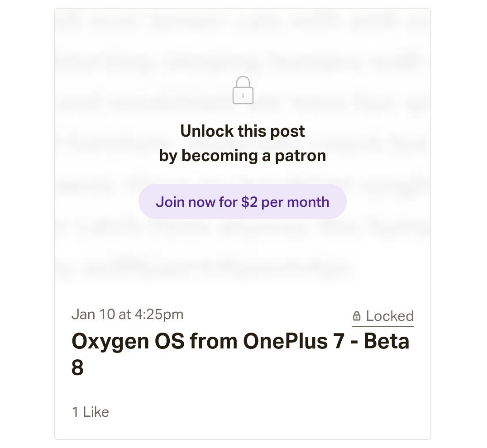Image resolution: width=487 pixels, height=448 pixels.
Task: Click the underline beneath the Locked label
Action: (383, 326)
